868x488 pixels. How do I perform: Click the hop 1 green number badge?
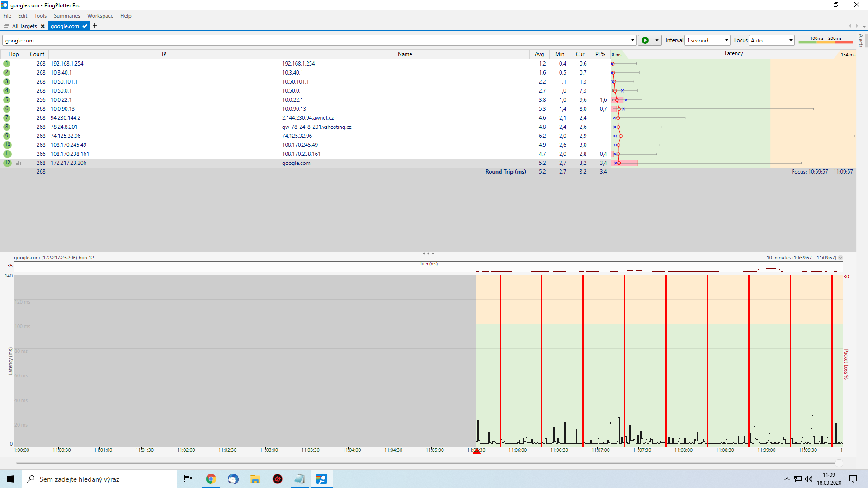tap(7, 64)
